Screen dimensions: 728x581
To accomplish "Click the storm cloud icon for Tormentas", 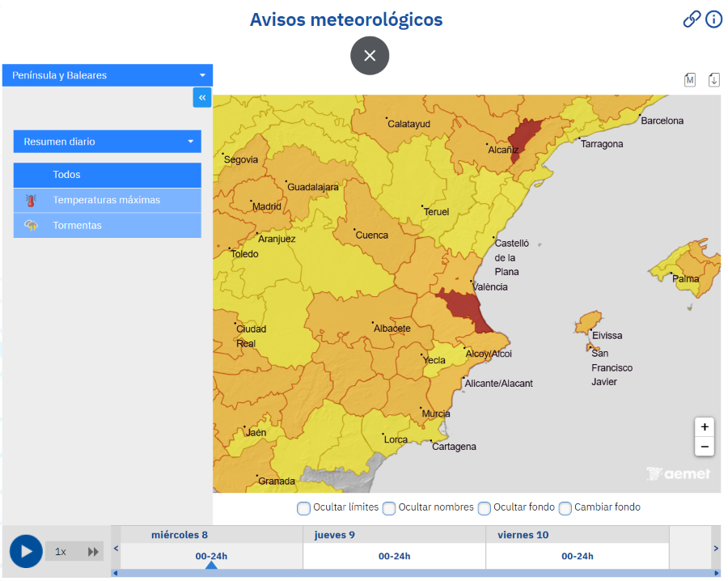I will [x=31, y=226].
